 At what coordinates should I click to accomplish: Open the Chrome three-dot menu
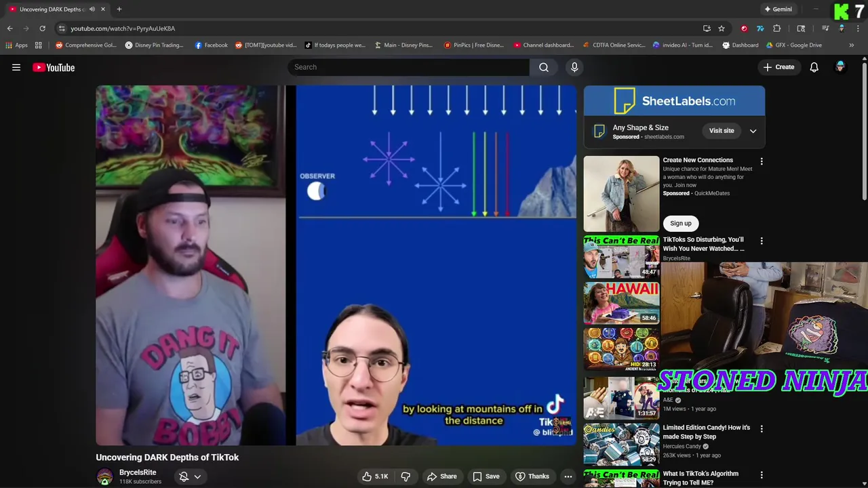click(858, 28)
